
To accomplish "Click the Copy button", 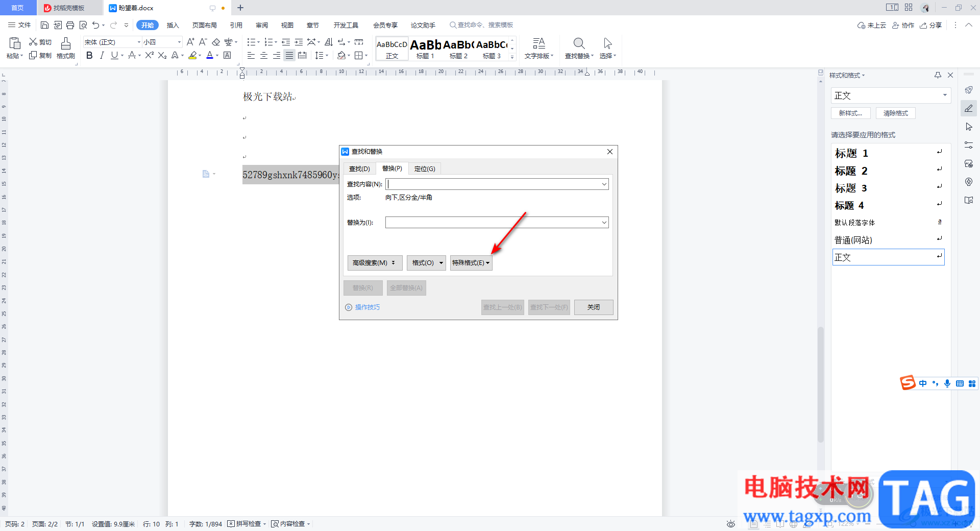I will coord(40,55).
